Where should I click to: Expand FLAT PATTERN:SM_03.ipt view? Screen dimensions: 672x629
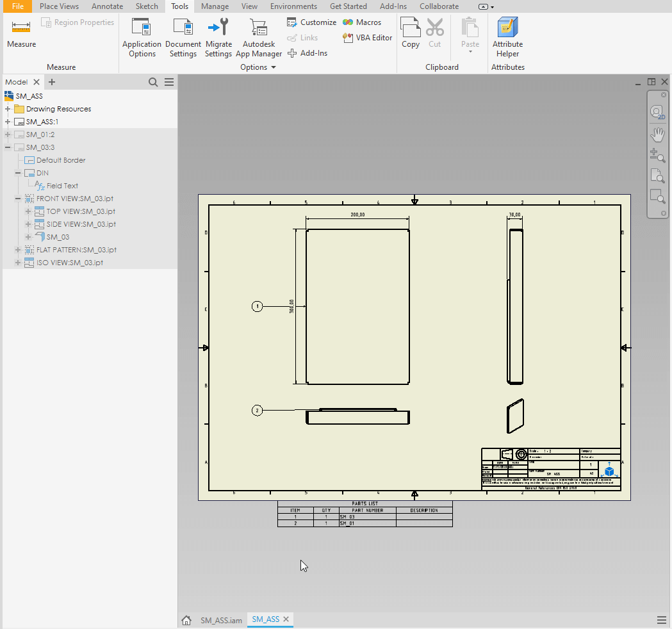click(x=18, y=250)
